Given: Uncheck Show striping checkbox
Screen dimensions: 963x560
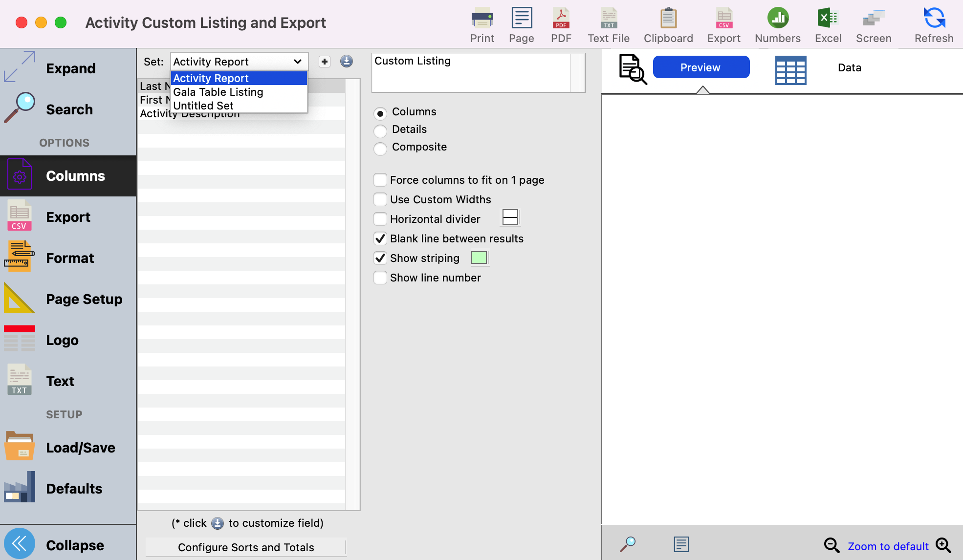Looking at the screenshot, I should (x=380, y=258).
